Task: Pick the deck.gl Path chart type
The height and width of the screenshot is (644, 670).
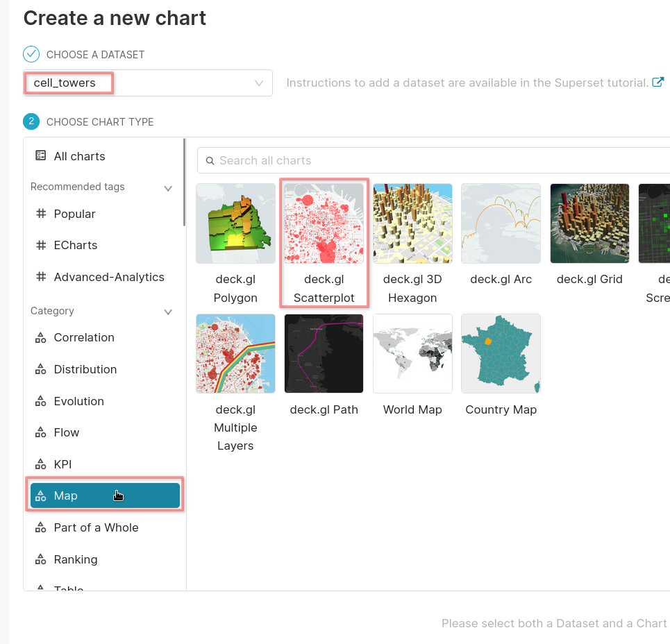Action: click(324, 353)
